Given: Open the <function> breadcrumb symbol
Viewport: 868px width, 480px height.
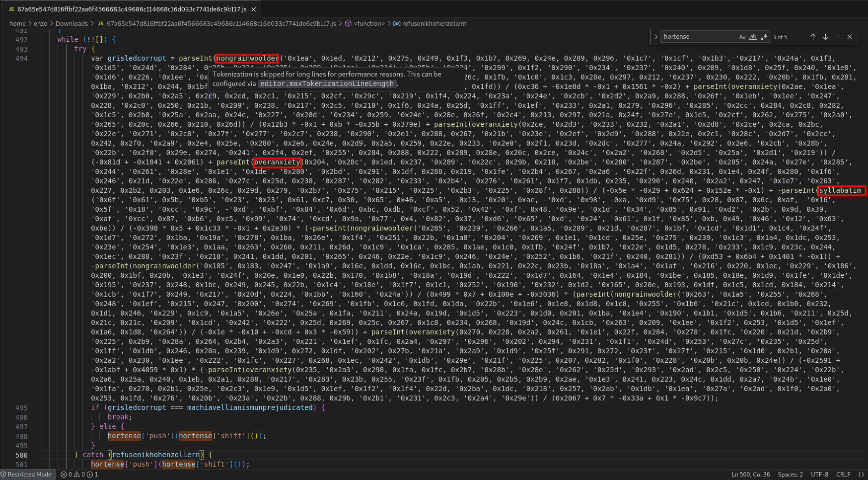Looking at the screenshot, I should click(x=369, y=23).
